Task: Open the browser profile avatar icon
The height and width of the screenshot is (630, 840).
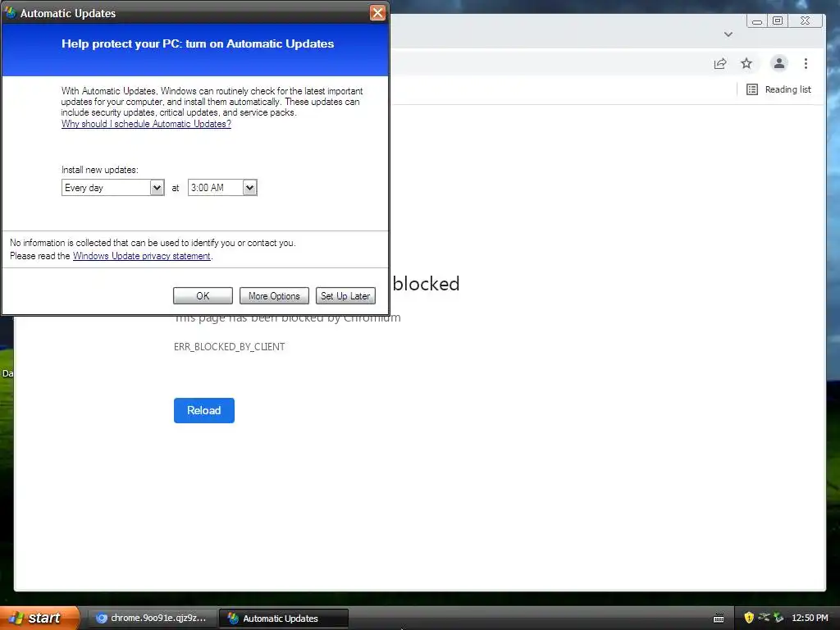Action: (x=779, y=63)
